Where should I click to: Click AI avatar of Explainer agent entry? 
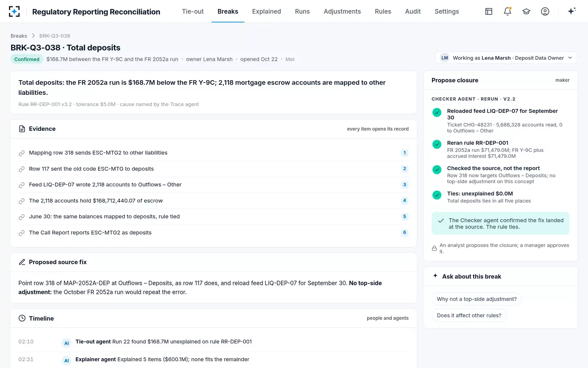[x=67, y=361]
